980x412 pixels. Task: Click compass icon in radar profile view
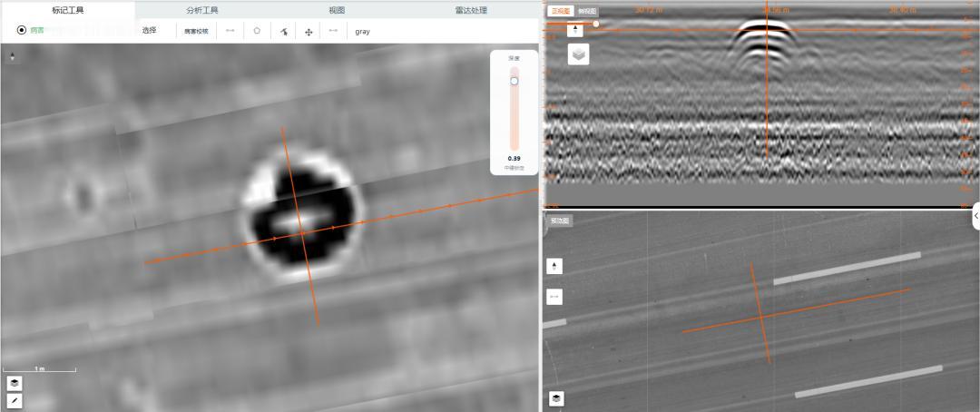click(575, 30)
